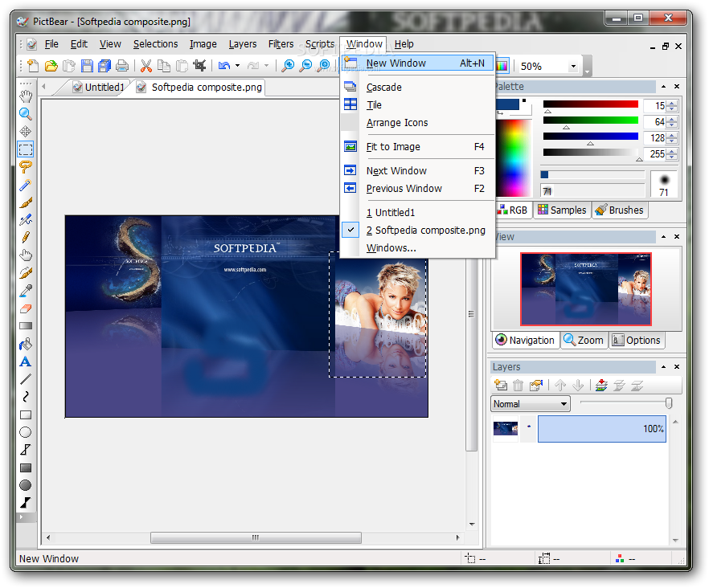Switch to Options view tab
The image size is (709, 588).
637,341
